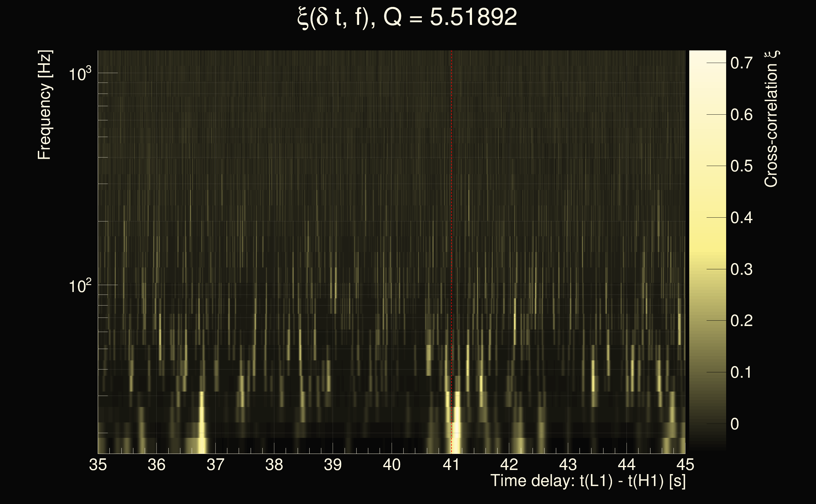Click the brightest top region of the colorbar
This screenshot has height=504, width=816.
pos(707,55)
